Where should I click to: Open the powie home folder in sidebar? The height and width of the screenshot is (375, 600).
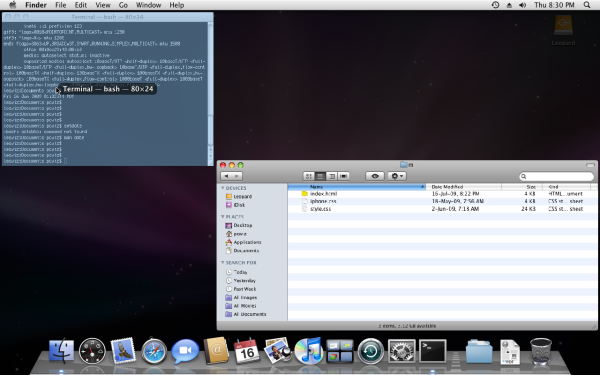(x=236, y=234)
